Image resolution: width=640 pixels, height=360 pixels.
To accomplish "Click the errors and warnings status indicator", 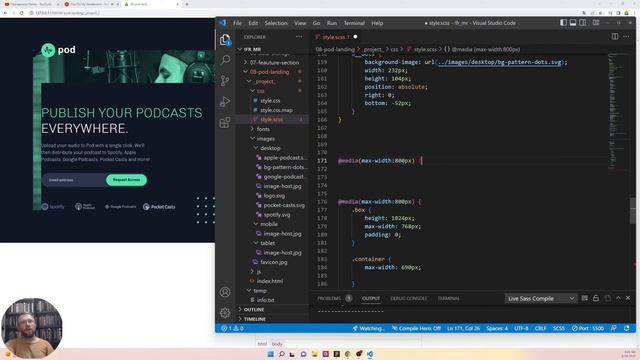I will (232, 328).
